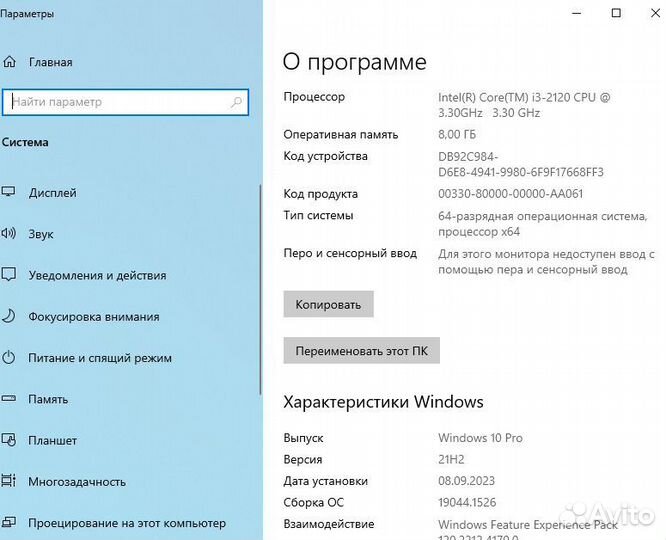Click OS build value 19044.1526
The width and height of the screenshot is (666, 540).
[467, 503]
